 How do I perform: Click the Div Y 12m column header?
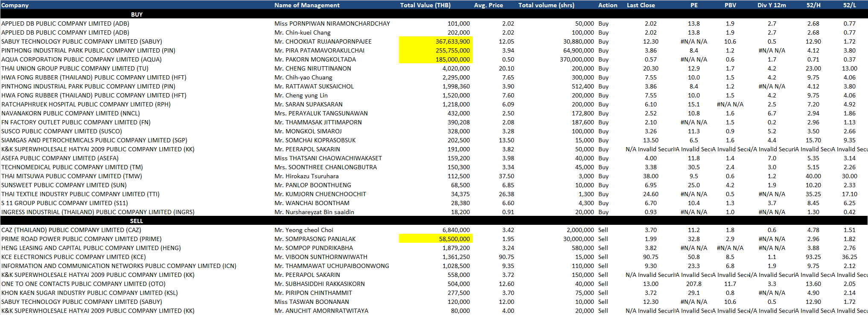pos(772,5)
